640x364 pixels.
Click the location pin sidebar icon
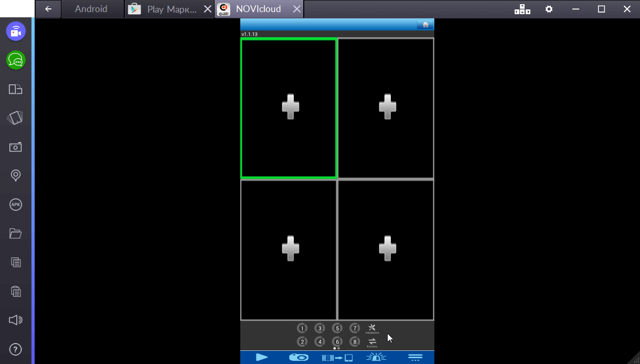[x=16, y=176]
